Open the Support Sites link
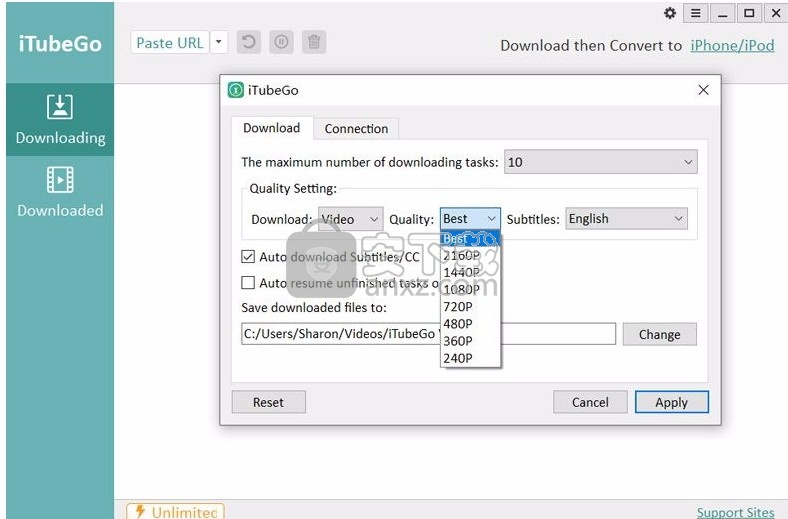 pos(735,512)
